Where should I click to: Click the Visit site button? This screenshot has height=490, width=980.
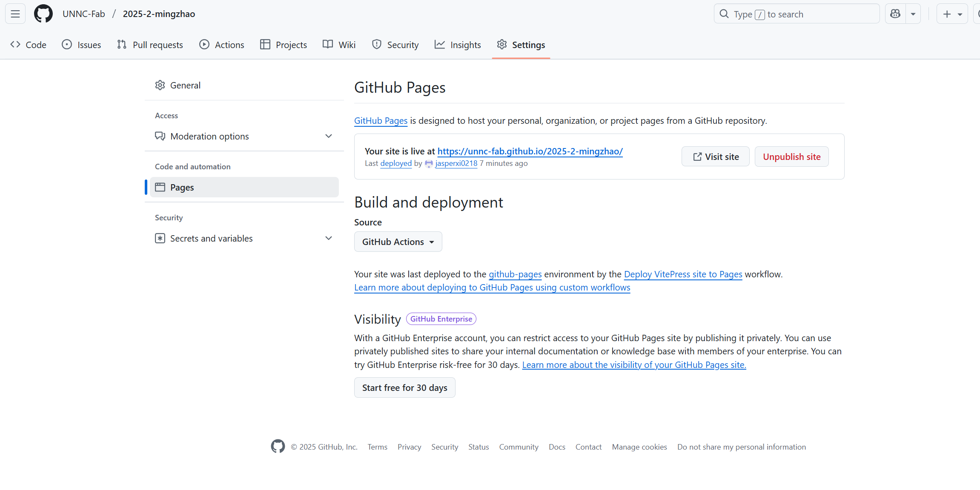[x=715, y=157]
